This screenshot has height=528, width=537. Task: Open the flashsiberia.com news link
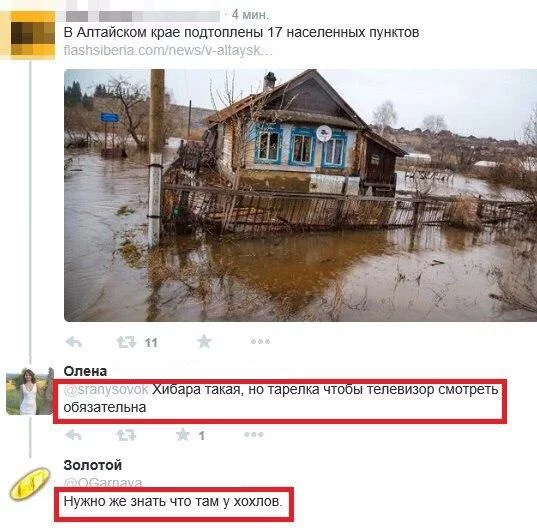click(168, 51)
